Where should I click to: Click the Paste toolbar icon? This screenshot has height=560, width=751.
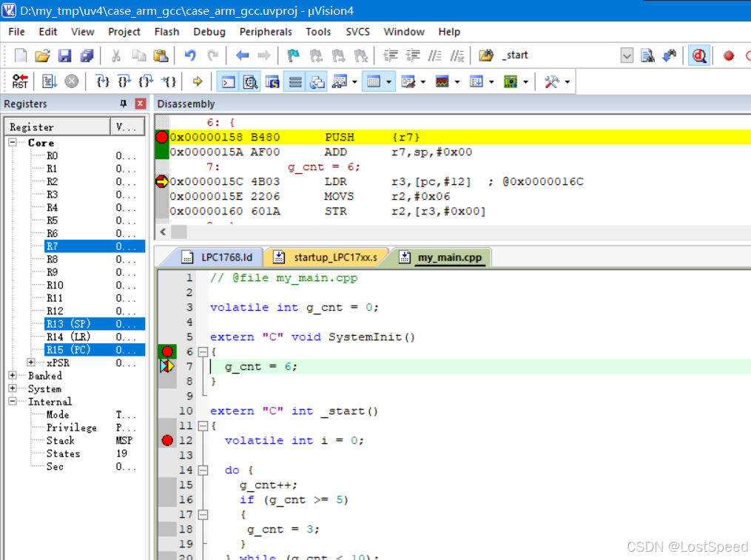[x=161, y=55]
